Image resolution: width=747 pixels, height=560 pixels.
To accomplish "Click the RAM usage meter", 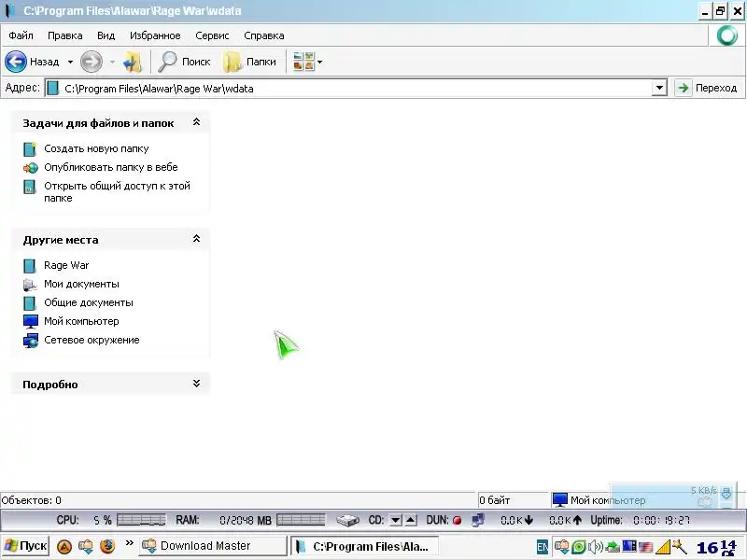I will pos(301,520).
